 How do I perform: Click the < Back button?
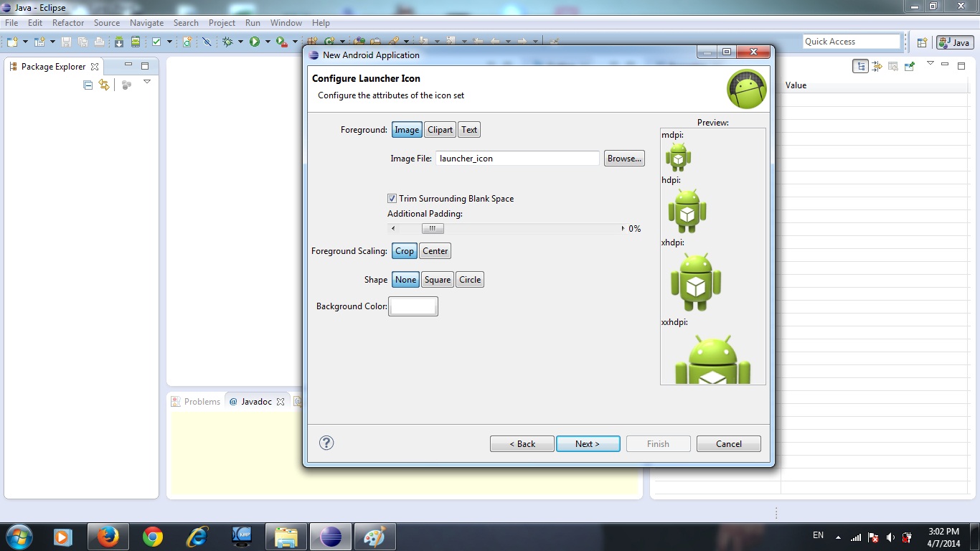click(522, 444)
